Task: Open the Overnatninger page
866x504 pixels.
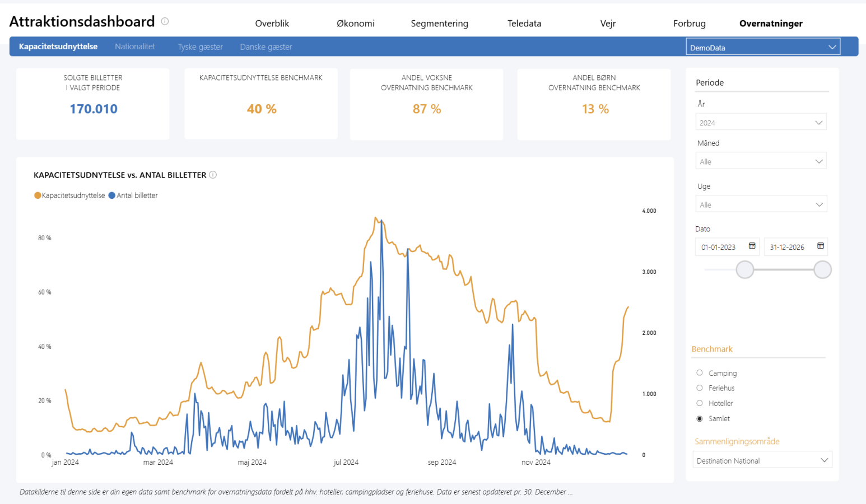Action: coord(771,24)
